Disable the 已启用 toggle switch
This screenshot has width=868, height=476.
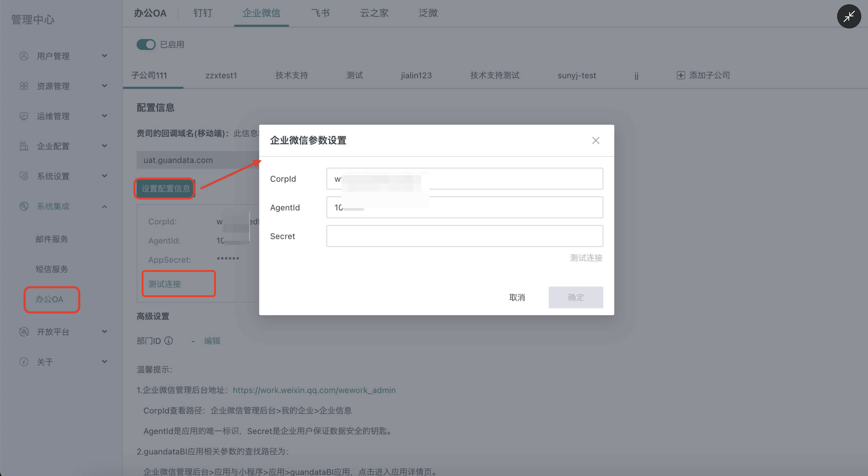146,44
